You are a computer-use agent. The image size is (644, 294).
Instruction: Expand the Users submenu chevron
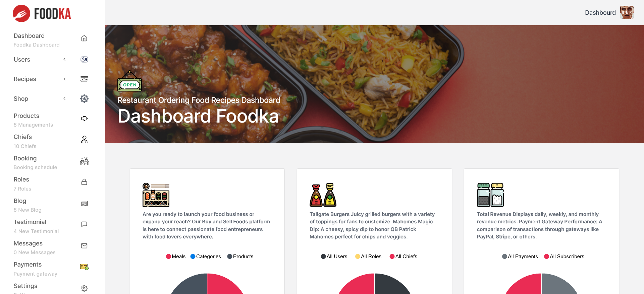coord(64,60)
